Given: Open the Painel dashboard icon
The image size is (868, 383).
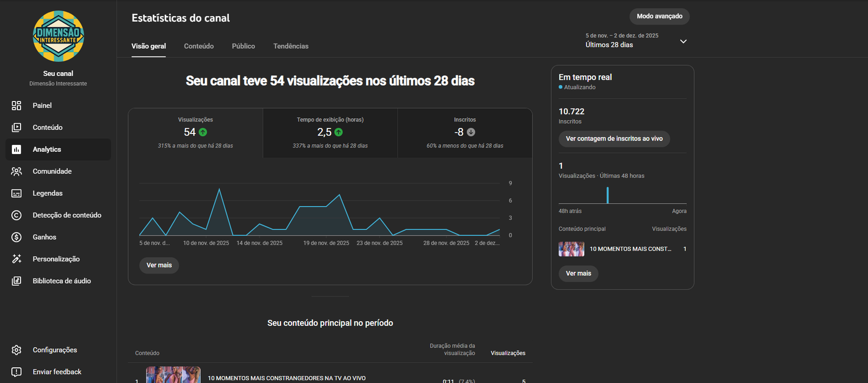Looking at the screenshot, I should [x=16, y=106].
